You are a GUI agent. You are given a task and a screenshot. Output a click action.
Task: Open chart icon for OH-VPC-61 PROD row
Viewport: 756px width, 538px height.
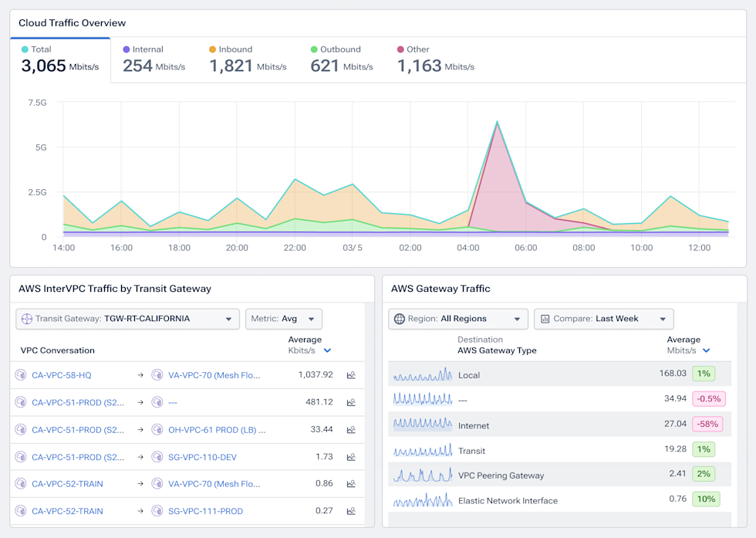click(351, 429)
